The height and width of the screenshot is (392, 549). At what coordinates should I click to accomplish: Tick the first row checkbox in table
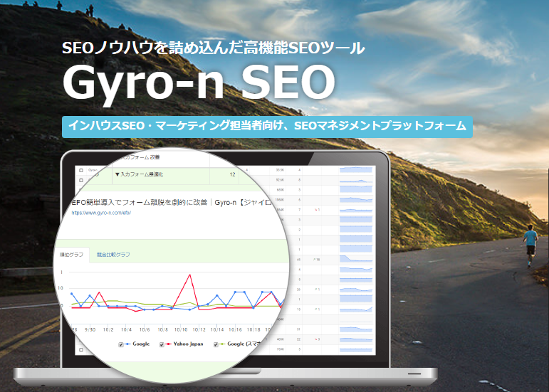point(81,170)
